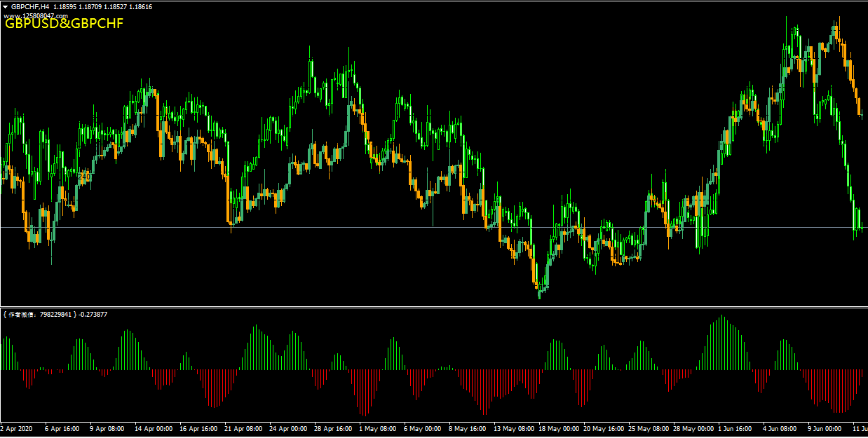Click the 2 Apr 2020 date label

tap(17, 428)
